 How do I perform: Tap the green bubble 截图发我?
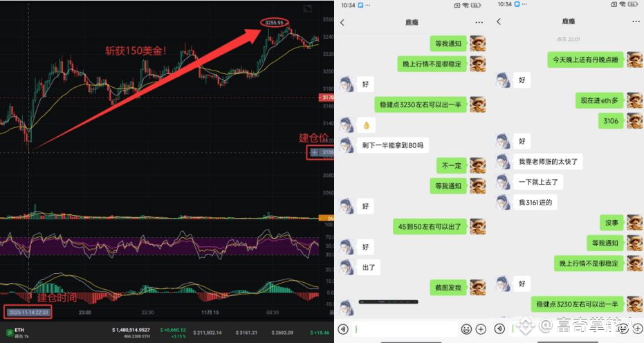[x=448, y=288]
